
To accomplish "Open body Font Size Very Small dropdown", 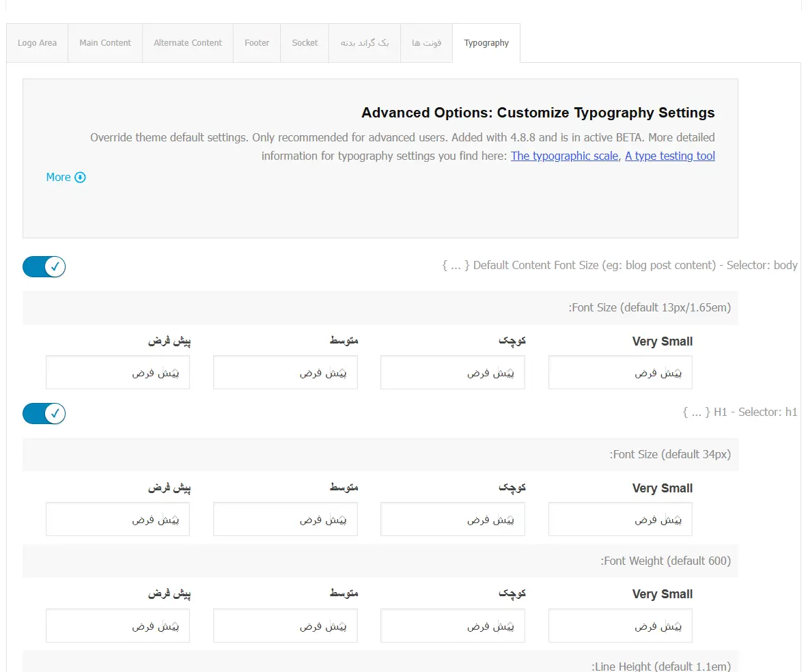I will tap(620, 372).
